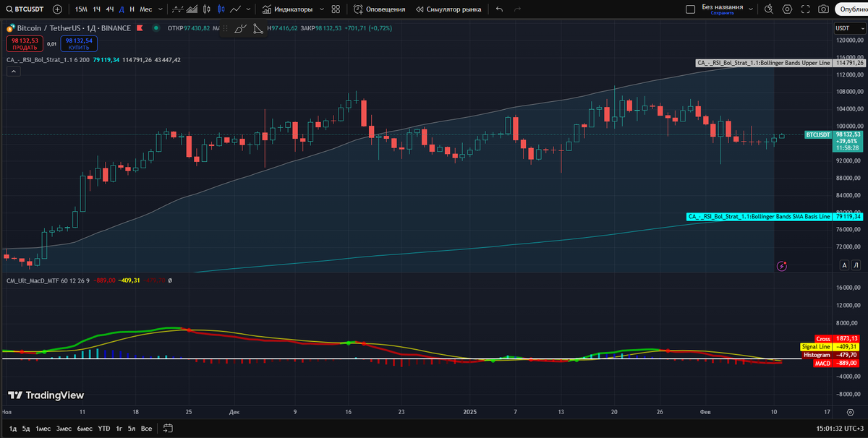Set range to 5л
Viewport: 868px width, 438px height.
[131, 429]
